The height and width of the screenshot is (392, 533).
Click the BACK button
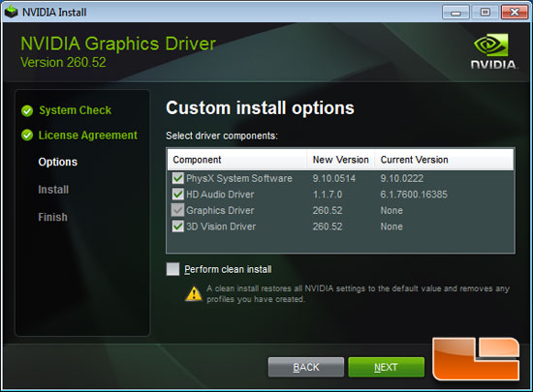(x=306, y=367)
